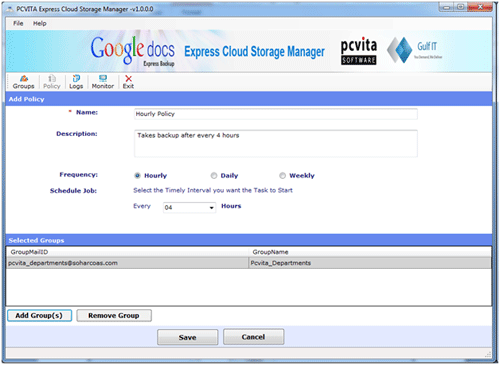Click the Remove Group button
This screenshot has width=500, height=365.
tap(114, 315)
